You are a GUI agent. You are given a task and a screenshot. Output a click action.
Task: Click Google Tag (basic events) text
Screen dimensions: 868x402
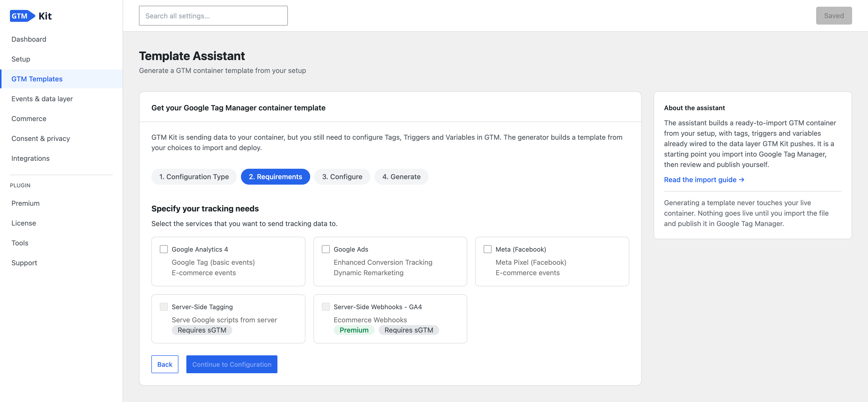click(x=213, y=262)
